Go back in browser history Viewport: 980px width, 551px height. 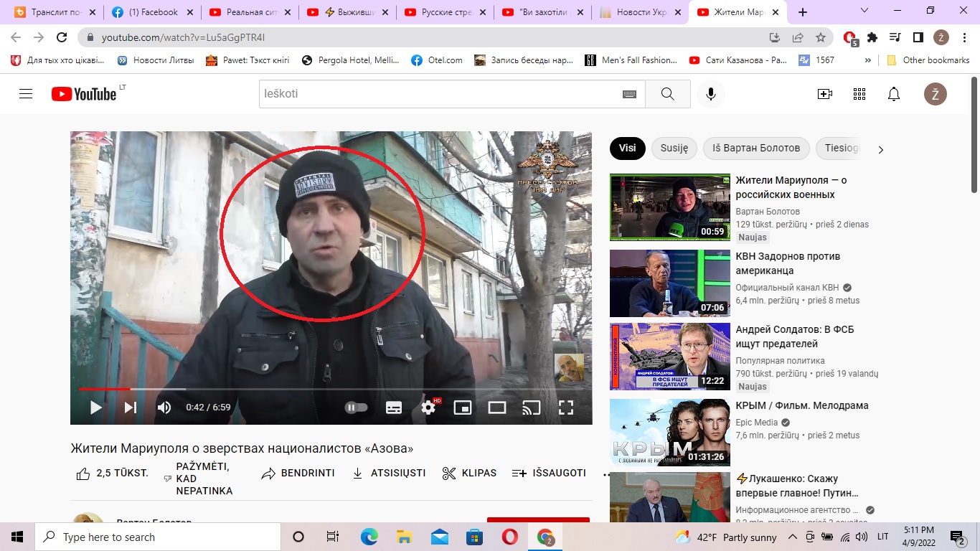click(x=16, y=37)
